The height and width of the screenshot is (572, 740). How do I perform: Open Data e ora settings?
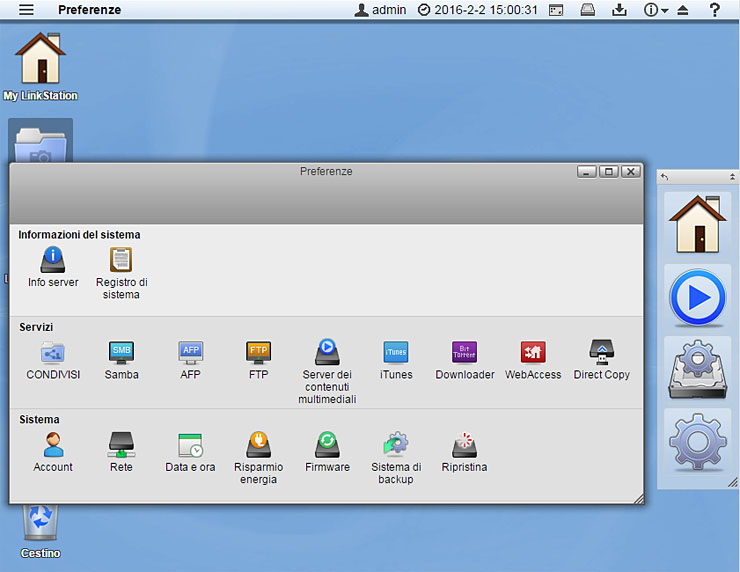[190, 446]
